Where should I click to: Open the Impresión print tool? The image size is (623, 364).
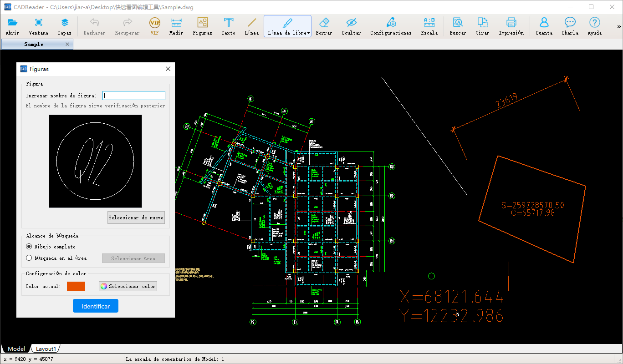[x=511, y=26]
